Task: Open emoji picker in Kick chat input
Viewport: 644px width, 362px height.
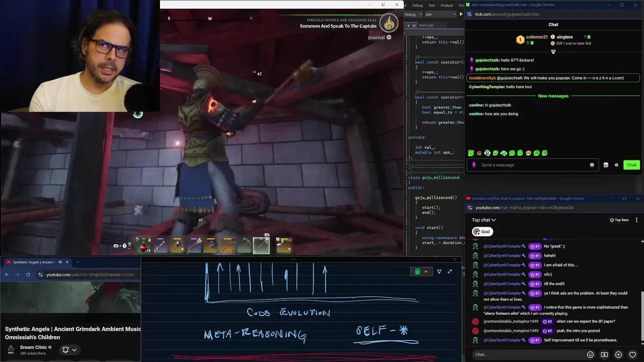Action: (x=592, y=165)
